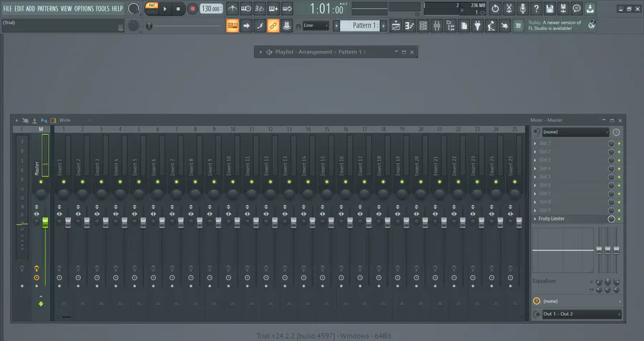Open the Piano roll view icon

409,26
